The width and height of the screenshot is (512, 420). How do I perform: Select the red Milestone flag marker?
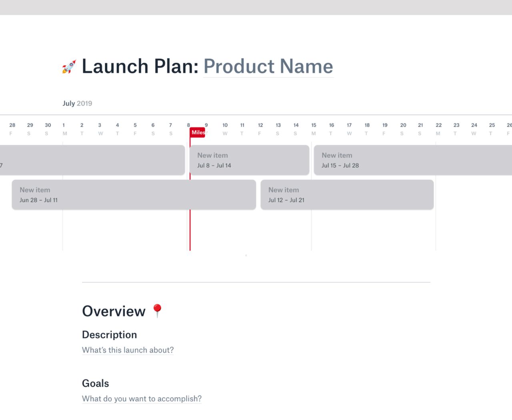[198, 132]
